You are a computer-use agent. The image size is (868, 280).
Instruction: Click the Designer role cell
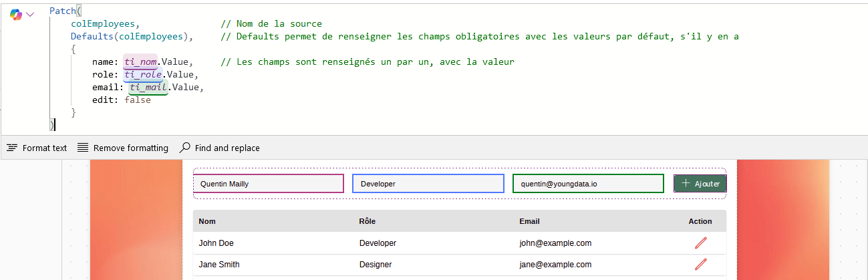coord(376,265)
